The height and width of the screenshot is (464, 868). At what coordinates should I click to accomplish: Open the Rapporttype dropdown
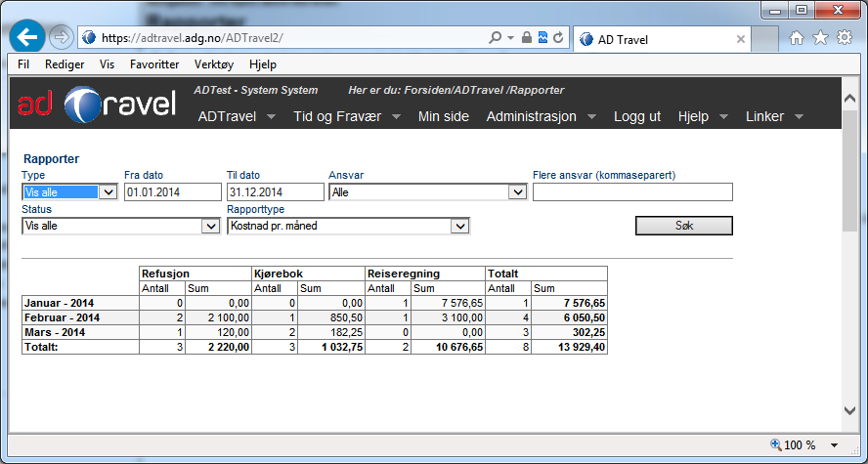click(348, 226)
